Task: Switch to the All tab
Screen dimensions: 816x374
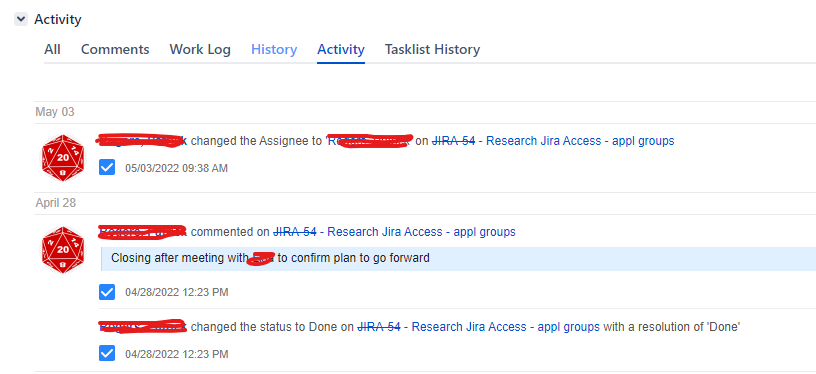Action: (52, 49)
